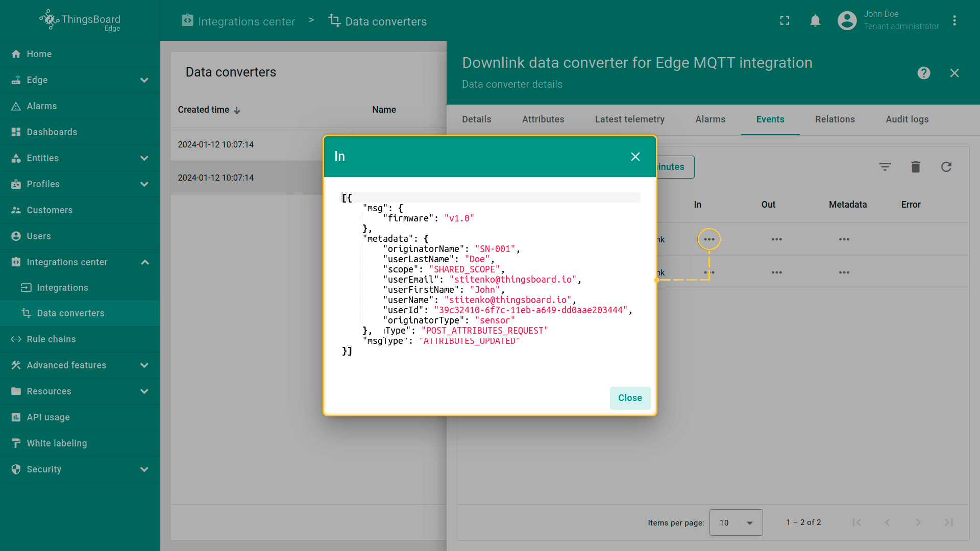Image resolution: width=980 pixels, height=551 pixels.
Task: Click the clear events trash icon
Action: [915, 167]
